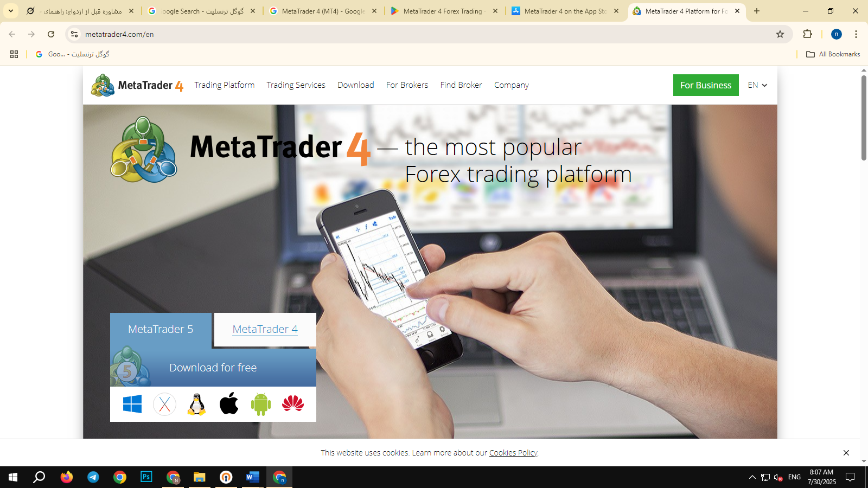
Task: Click the Linux penguin download icon
Action: [x=196, y=403]
